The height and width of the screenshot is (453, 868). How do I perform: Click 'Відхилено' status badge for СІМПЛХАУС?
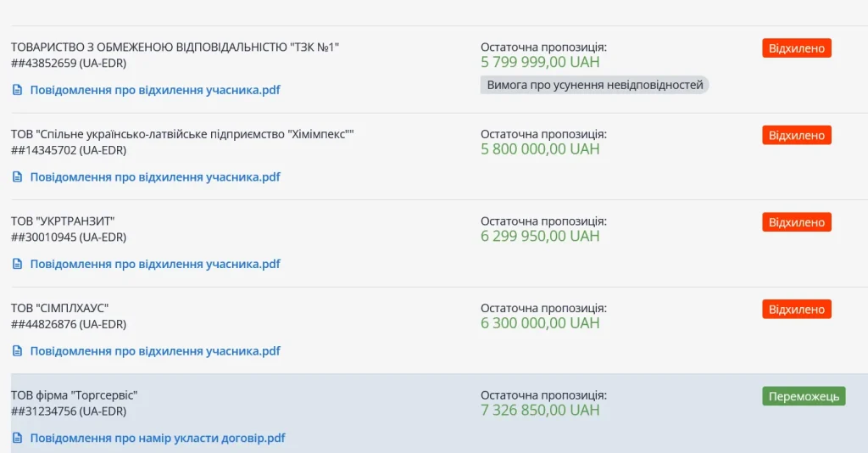(796, 310)
